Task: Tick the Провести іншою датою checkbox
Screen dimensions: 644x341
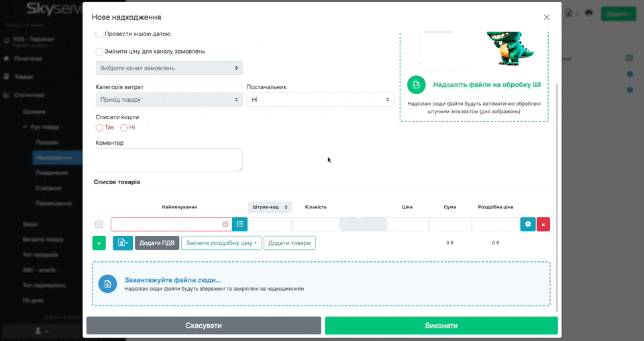Action: point(99,34)
